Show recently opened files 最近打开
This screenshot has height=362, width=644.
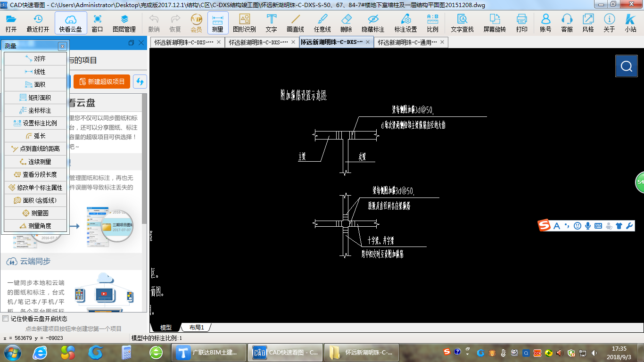(38, 23)
